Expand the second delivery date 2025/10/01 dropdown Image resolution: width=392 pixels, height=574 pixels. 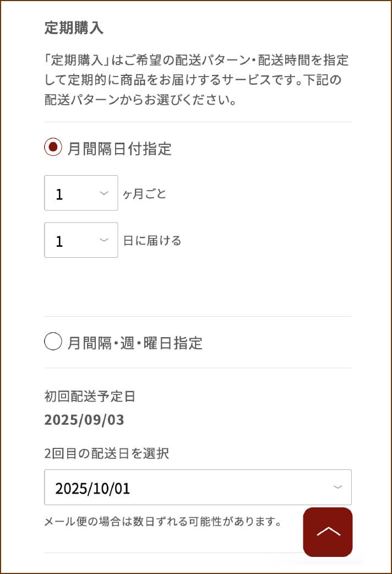(x=198, y=488)
